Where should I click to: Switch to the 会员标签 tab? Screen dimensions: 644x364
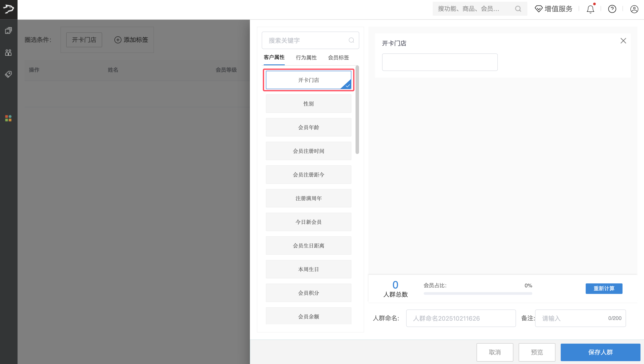pyautogui.click(x=338, y=58)
